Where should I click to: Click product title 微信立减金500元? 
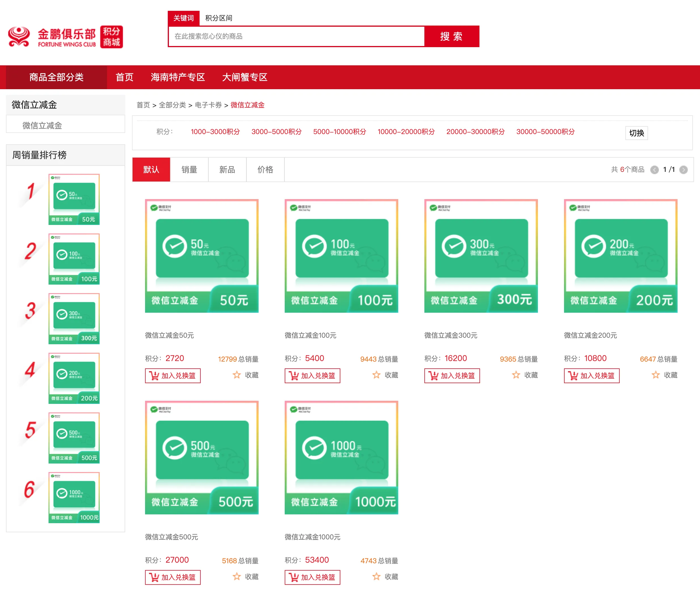171,537
